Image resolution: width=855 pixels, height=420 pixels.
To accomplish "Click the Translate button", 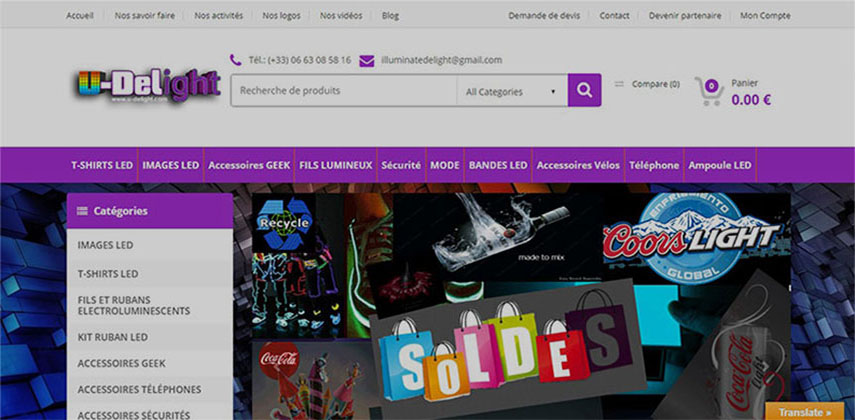I will [x=805, y=412].
